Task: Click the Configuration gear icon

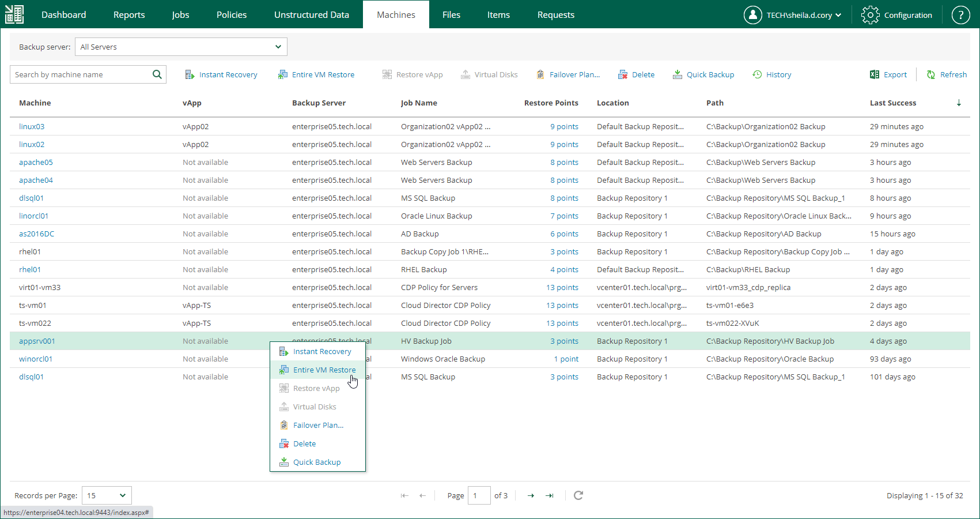Action: [870, 15]
